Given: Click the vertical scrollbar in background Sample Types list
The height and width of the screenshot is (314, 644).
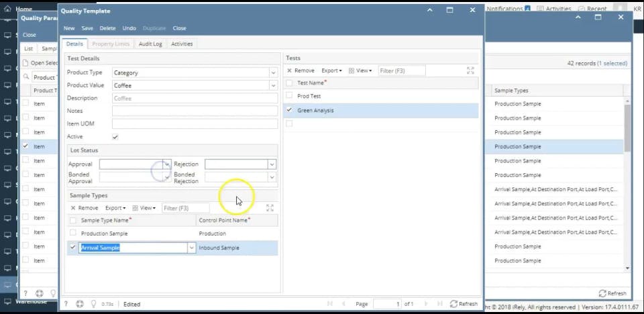Looking at the screenshot, I should (627, 127).
